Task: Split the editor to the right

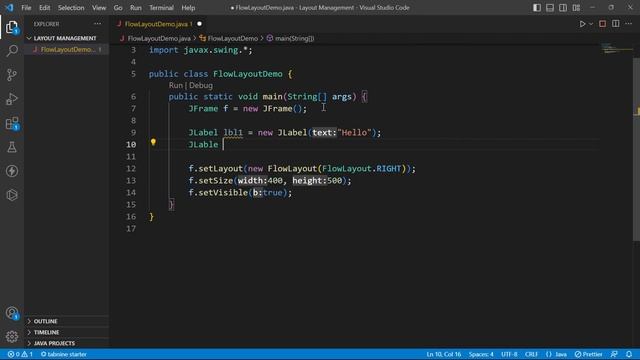Action: [x=616, y=24]
